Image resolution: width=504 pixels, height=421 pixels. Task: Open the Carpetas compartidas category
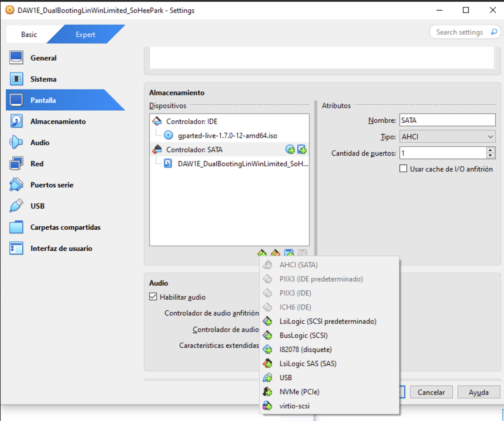65,227
